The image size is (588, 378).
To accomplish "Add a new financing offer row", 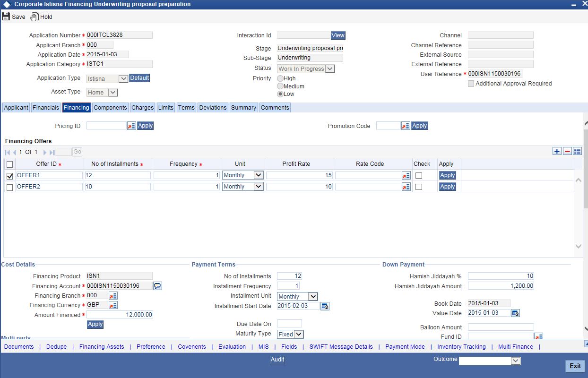I will 556,151.
